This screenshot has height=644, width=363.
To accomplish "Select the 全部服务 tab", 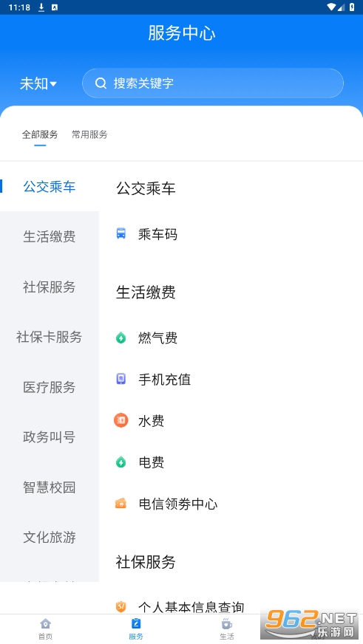I will 40,134.
